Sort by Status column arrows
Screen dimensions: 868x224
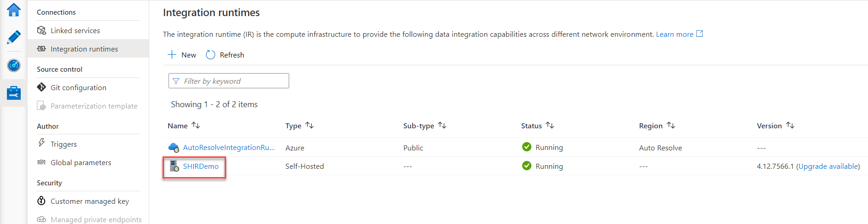[x=550, y=126]
